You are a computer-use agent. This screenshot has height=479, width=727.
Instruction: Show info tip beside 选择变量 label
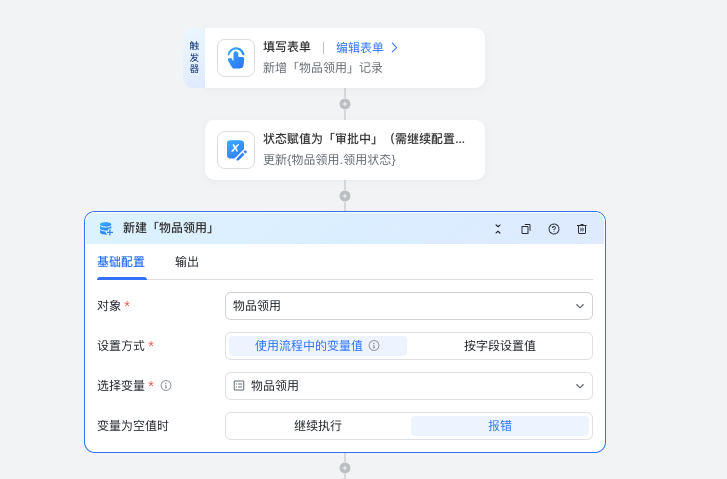(166, 386)
